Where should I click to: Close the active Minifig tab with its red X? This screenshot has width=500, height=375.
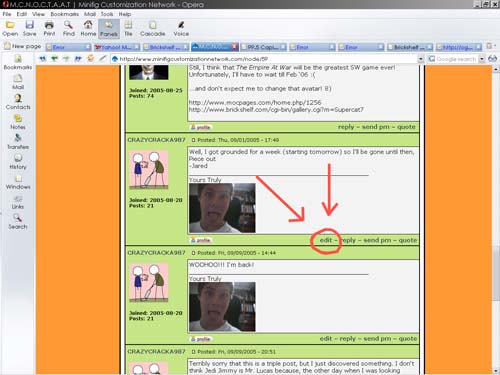(234, 47)
